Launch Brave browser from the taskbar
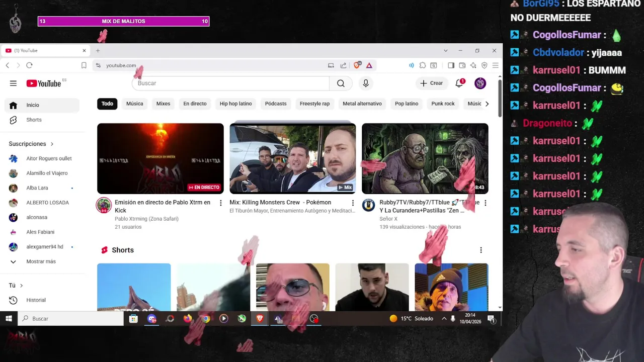This screenshot has height=362, width=644. point(260,318)
